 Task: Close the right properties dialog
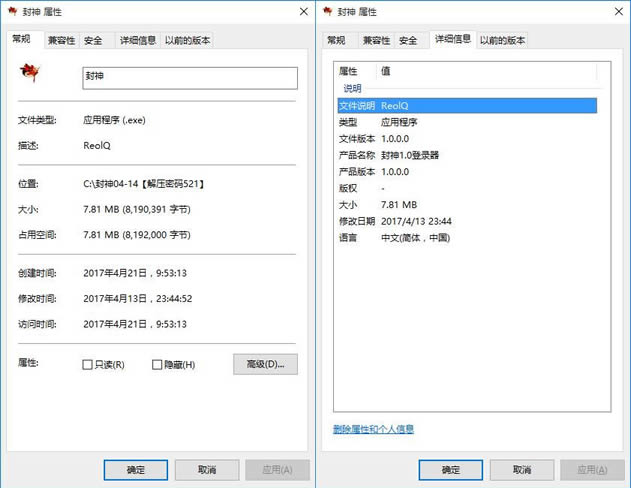coord(614,12)
